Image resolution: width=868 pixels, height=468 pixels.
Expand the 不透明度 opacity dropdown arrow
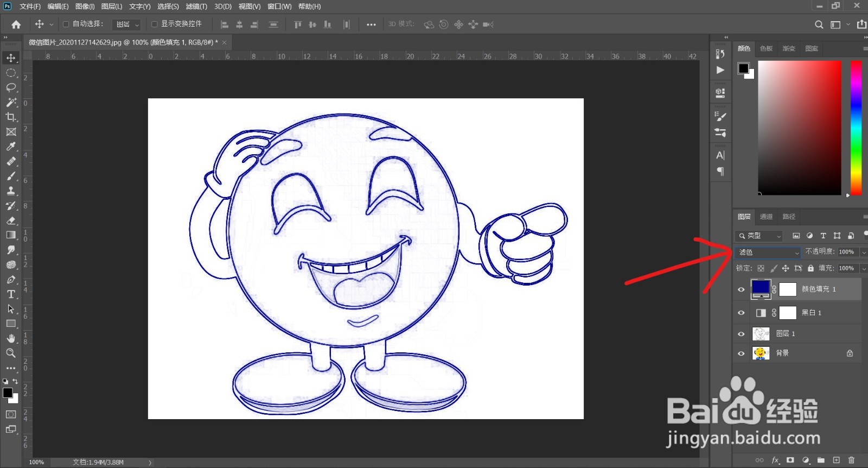click(863, 252)
